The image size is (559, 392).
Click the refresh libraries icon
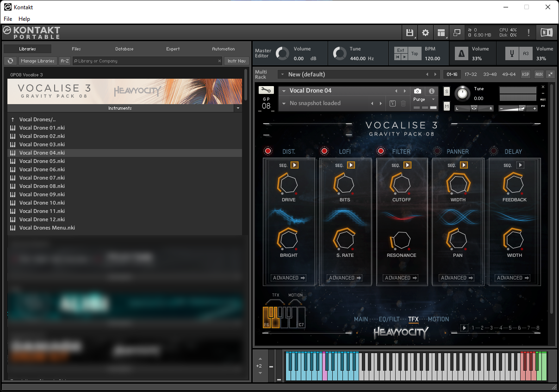coord(10,61)
